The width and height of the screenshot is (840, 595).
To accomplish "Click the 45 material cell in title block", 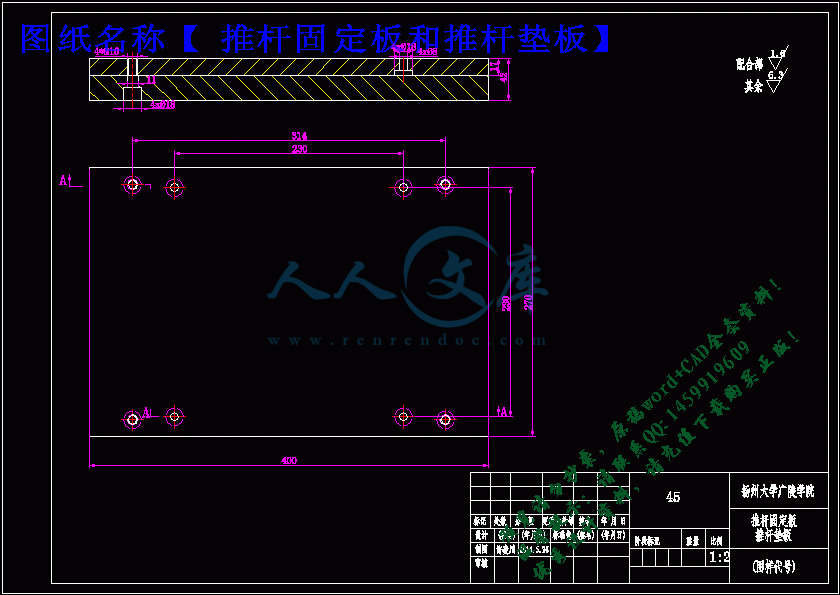I will [x=673, y=498].
